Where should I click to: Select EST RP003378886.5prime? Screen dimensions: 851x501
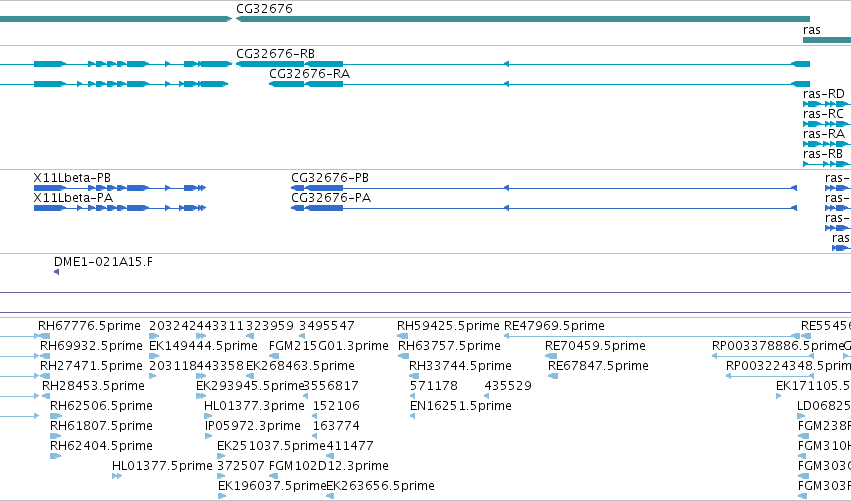(778, 346)
